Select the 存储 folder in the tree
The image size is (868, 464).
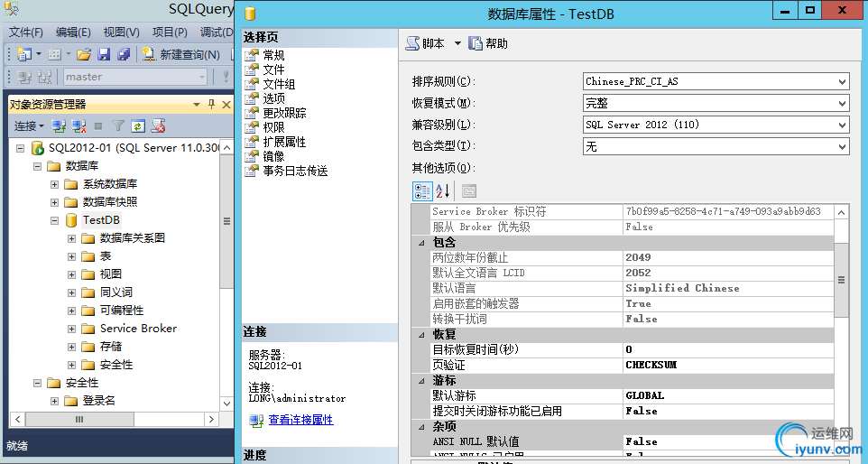click(111, 347)
